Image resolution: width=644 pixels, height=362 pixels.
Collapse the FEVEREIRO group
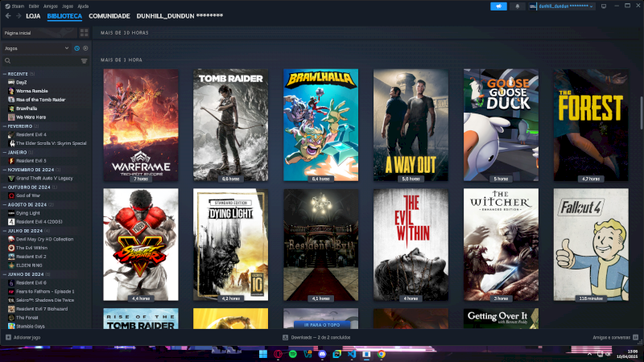(x=5, y=125)
